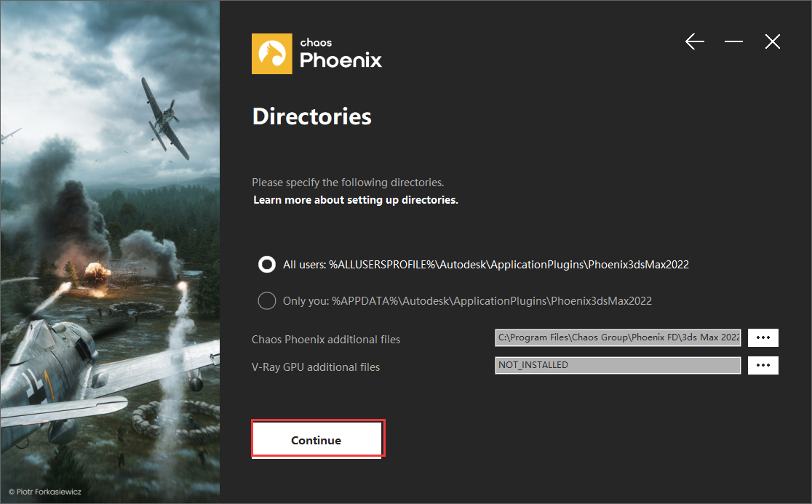The height and width of the screenshot is (504, 812).
Task: Click the Chaos Phoenix additional files path field
Action: [x=618, y=338]
